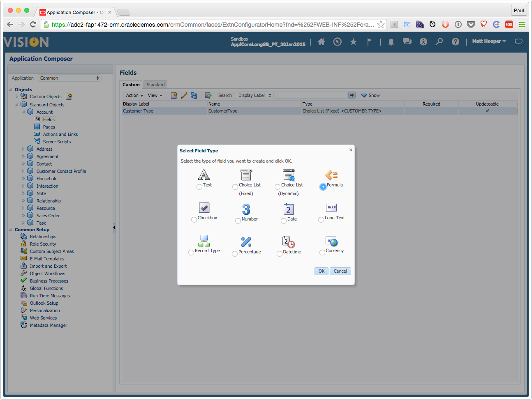Collapse the left navigation pane splitter
The width and height of the screenshot is (532, 400).
click(x=114, y=228)
